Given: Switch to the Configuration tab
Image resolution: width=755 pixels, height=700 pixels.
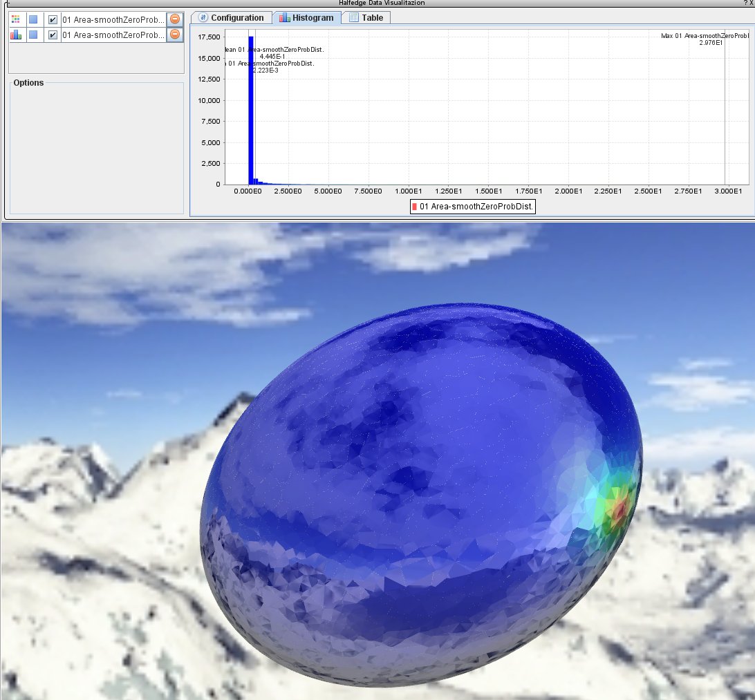Looking at the screenshot, I should pos(231,18).
